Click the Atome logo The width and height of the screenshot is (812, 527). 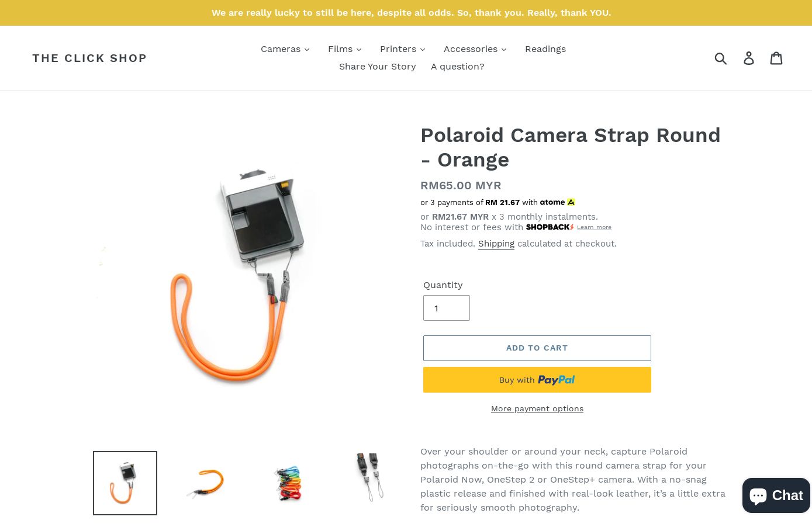pos(557,202)
